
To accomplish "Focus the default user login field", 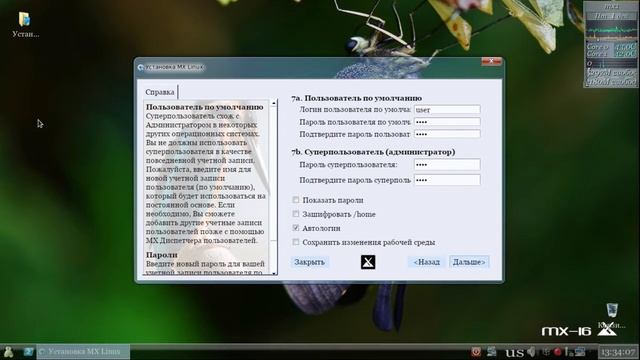I will tap(447, 109).
